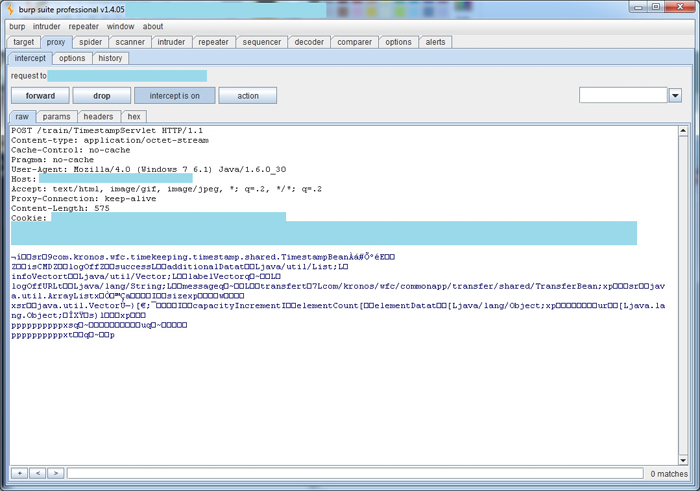The width and height of the screenshot is (700, 491).
Task: Click the Cookie header label
Action: click(29, 218)
